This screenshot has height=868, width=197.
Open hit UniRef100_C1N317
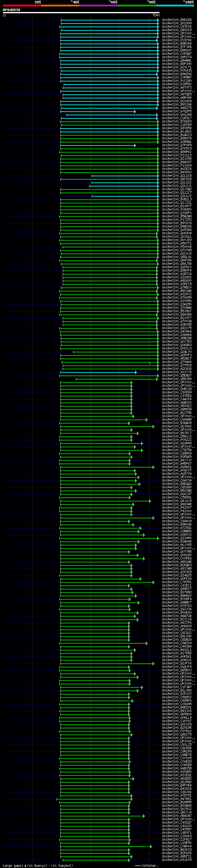[x=177, y=118]
